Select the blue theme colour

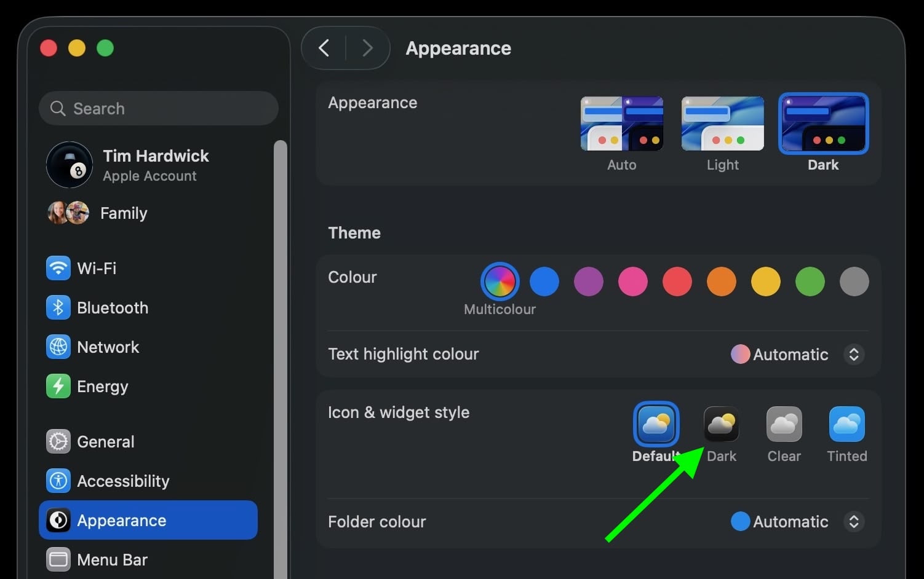click(x=544, y=282)
